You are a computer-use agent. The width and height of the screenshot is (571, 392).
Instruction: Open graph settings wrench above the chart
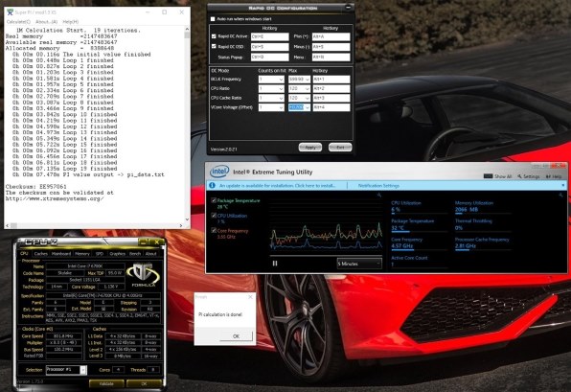[379, 196]
